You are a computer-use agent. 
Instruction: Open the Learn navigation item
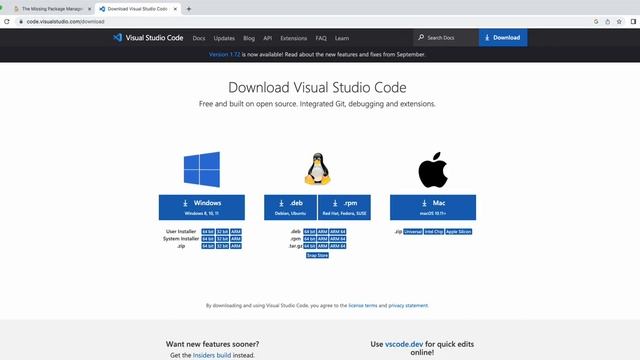(342, 38)
